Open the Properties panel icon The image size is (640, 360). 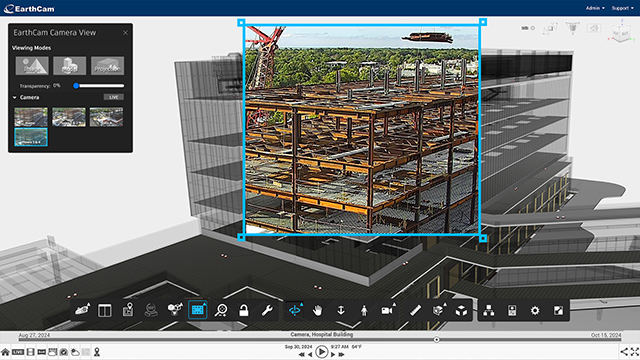point(512,311)
